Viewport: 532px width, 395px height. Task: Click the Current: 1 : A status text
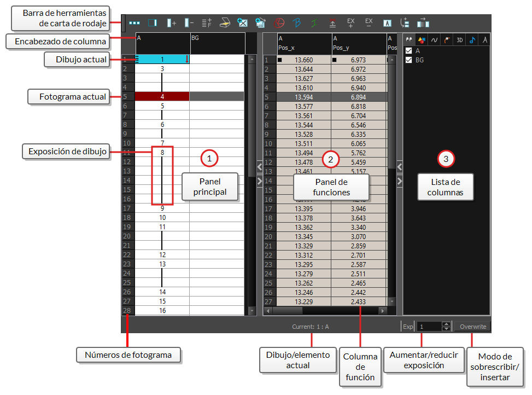pyautogui.click(x=311, y=327)
